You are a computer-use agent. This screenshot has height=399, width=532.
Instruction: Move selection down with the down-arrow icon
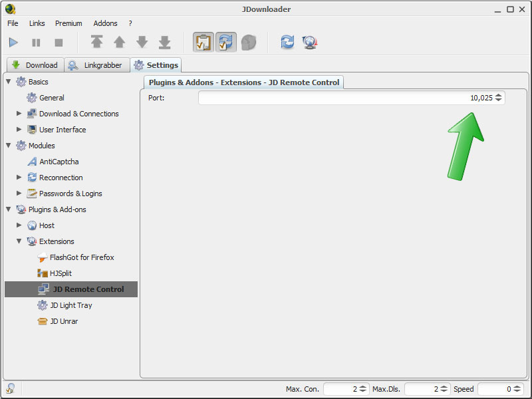(142, 42)
